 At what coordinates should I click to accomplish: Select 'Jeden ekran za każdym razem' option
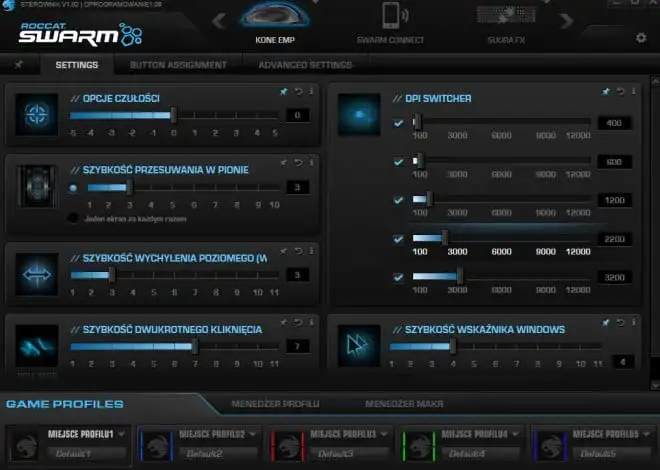click(73, 218)
